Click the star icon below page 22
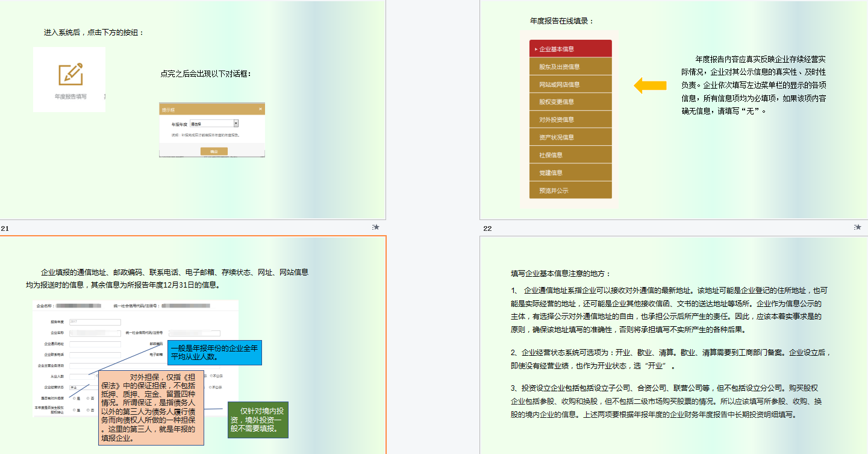The height and width of the screenshot is (454, 868). (x=859, y=227)
